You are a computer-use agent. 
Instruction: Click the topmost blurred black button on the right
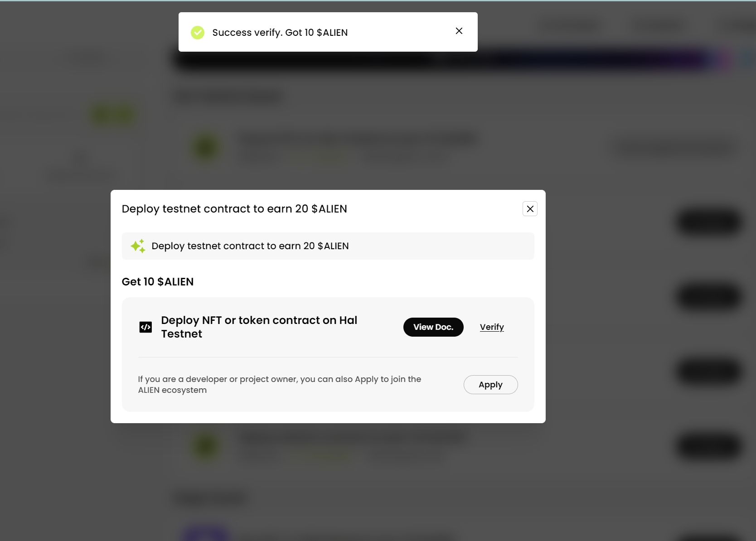tap(709, 222)
